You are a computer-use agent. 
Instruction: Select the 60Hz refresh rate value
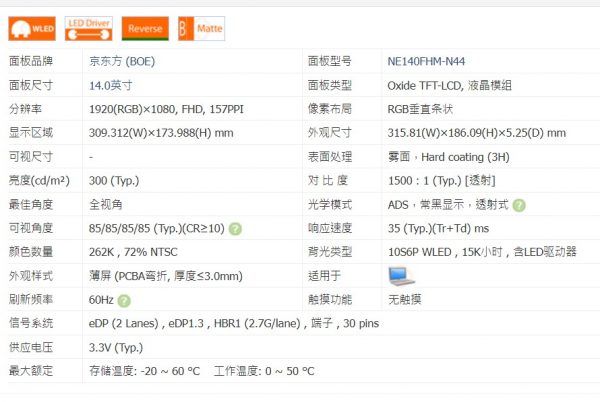101,300
